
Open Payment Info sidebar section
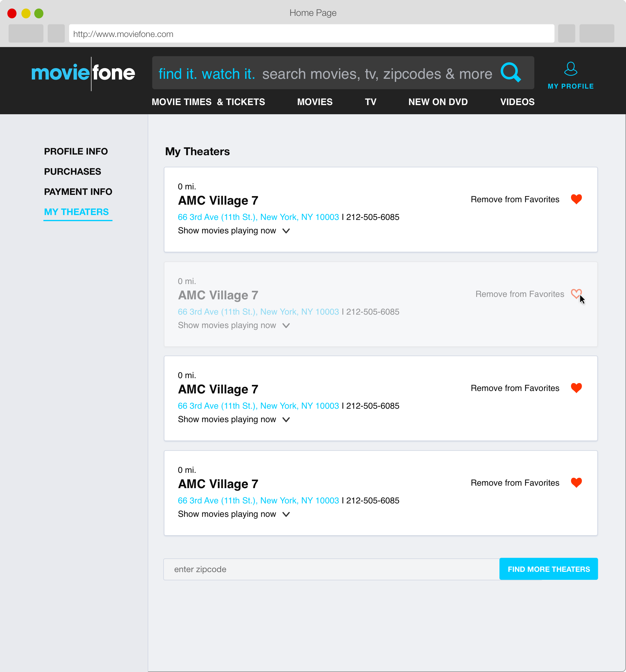coord(78,192)
